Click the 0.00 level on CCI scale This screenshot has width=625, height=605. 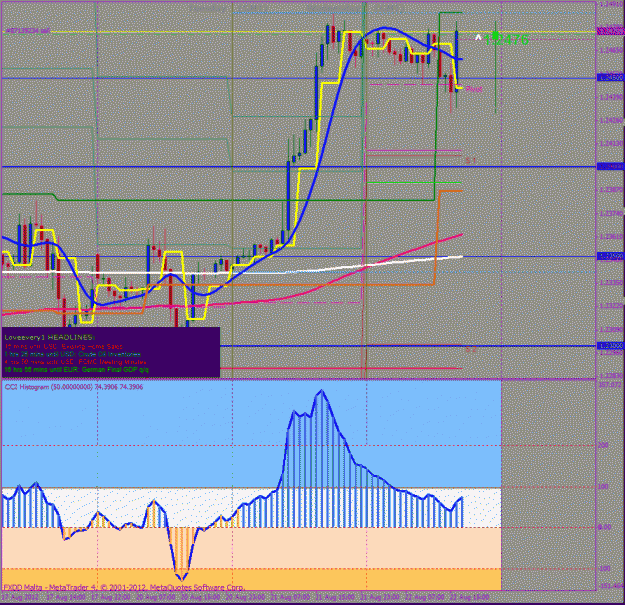[x=604, y=527]
